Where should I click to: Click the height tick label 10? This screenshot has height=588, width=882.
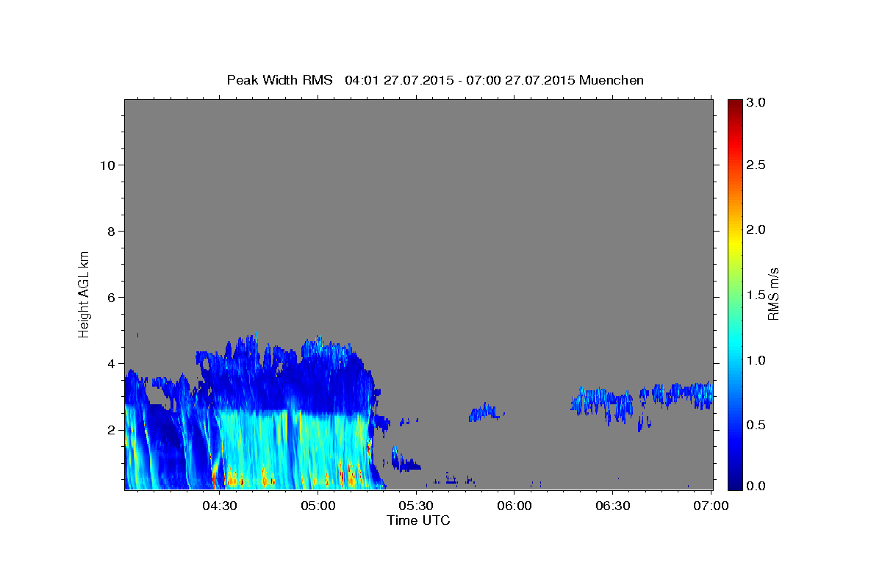click(107, 165)
